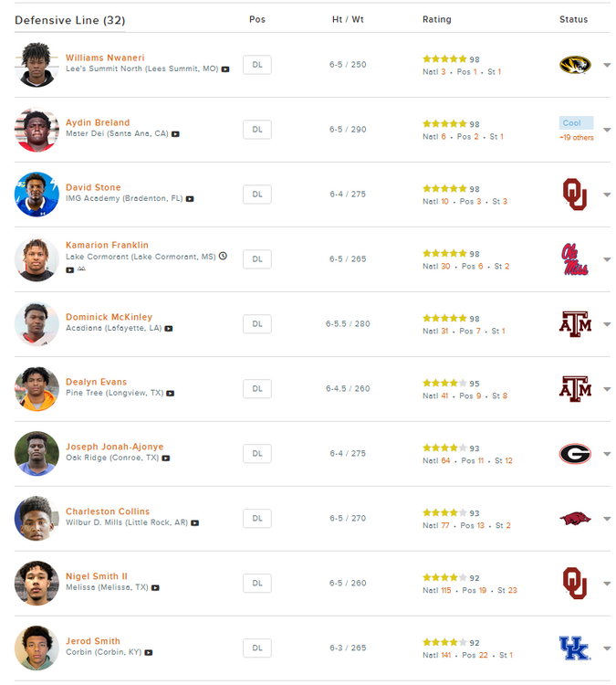
Task: Click the DL position button for David Stone
Action: [x=256, y=195]
